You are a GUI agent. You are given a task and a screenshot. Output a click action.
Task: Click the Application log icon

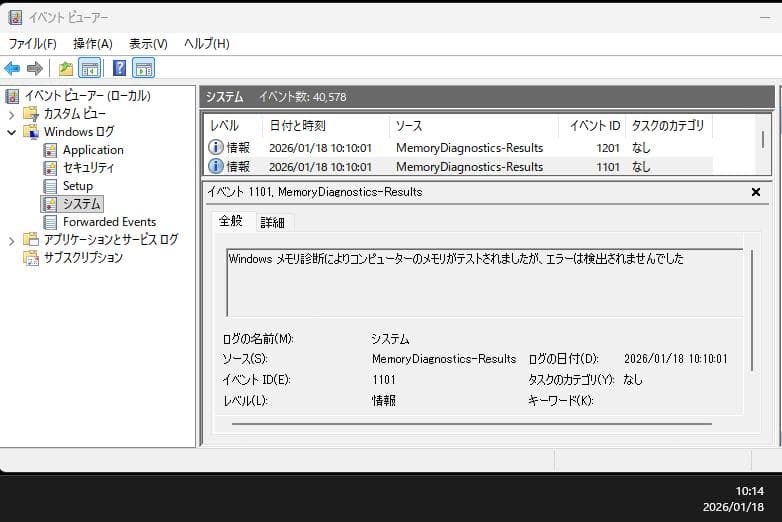(x=50, y=150)
